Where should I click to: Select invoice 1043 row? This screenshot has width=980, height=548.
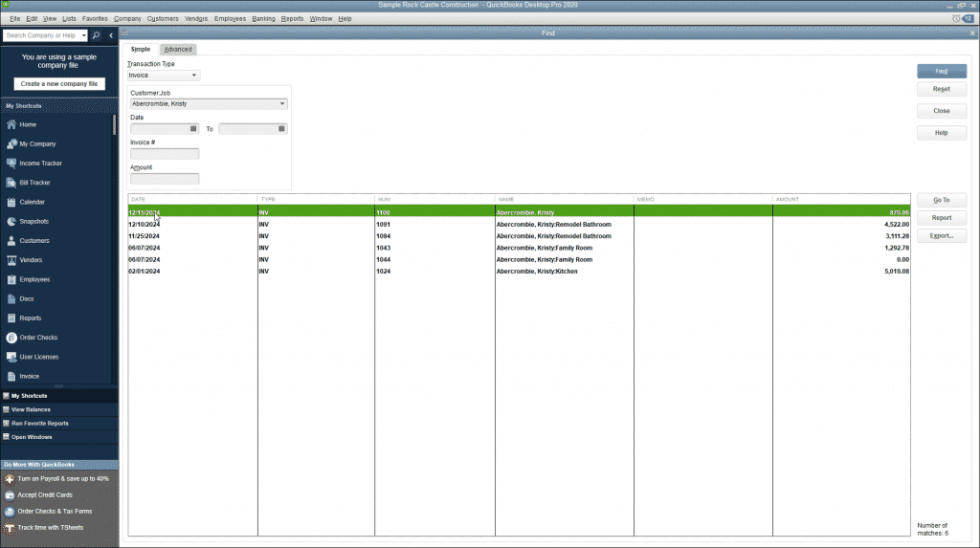[x=519, y=248]
